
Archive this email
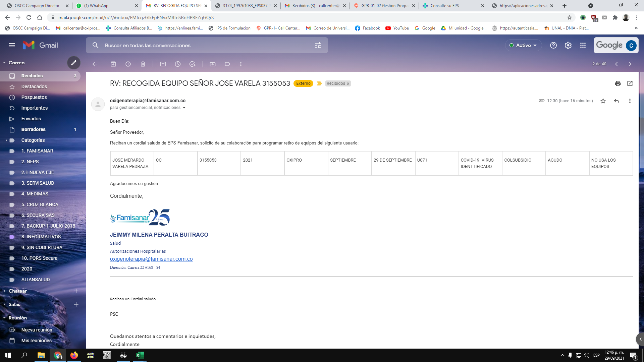[x=113, y=64]
